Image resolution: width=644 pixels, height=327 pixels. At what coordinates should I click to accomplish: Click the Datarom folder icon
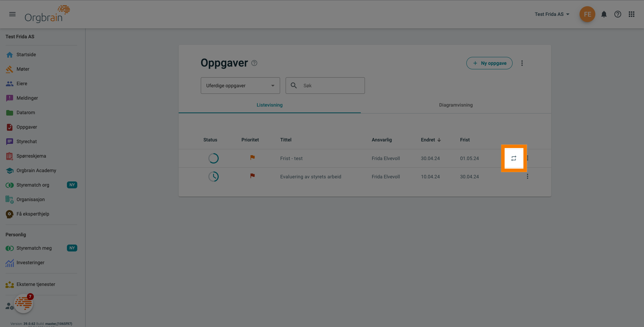coord(10,112)
